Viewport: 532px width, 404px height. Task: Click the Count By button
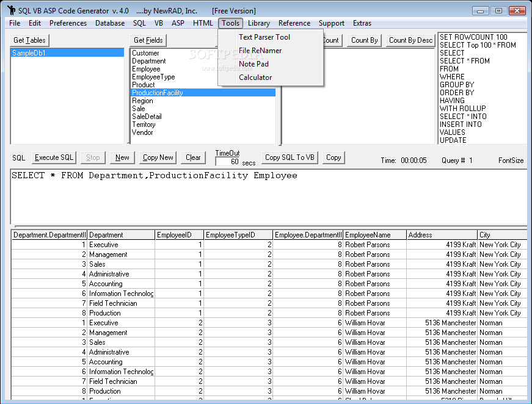click(365, 40)
